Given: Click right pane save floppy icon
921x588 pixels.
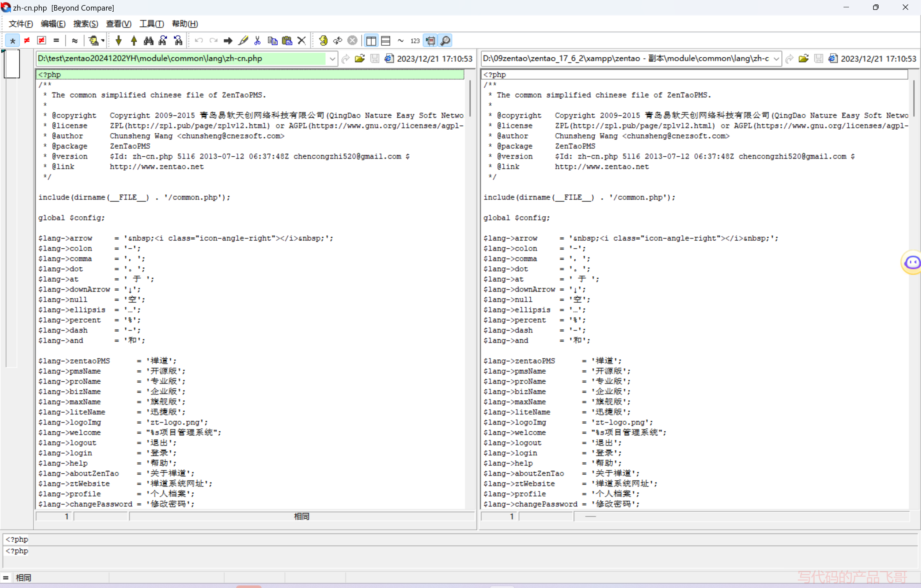Looking at the screenshot, I should [819, 59].
